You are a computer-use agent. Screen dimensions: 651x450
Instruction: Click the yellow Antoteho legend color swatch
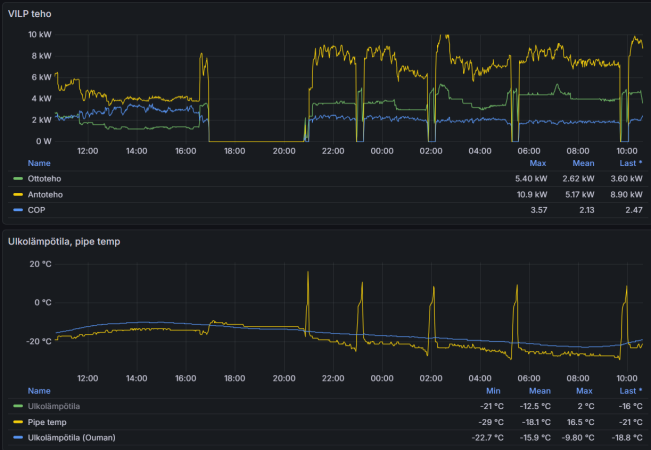pyautogui.click(x=17, y=194)
